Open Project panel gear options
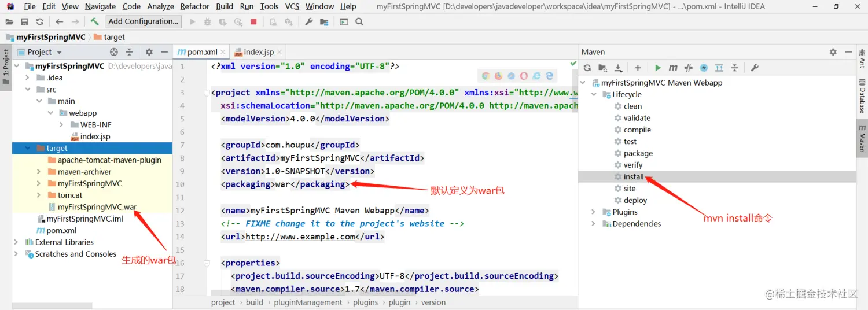 [x=149, y=52]
